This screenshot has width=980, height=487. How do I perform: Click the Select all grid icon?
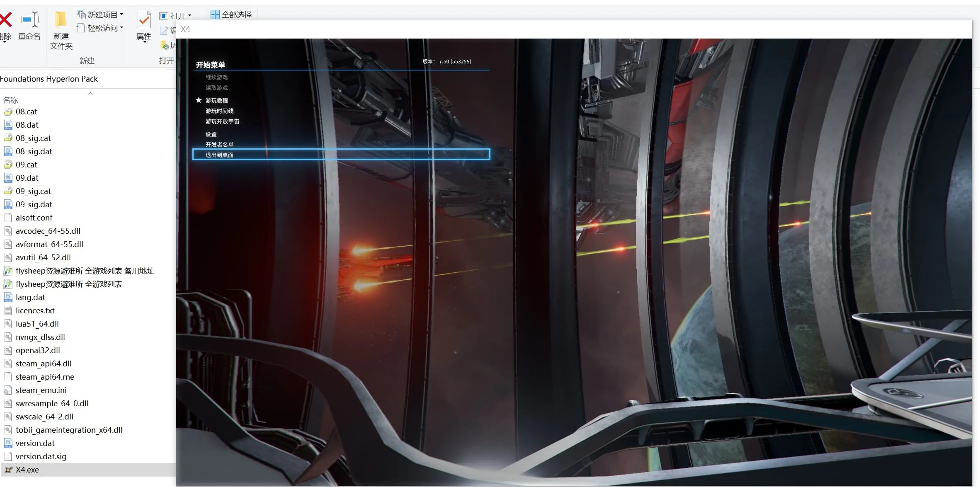[x=215, y=15]
